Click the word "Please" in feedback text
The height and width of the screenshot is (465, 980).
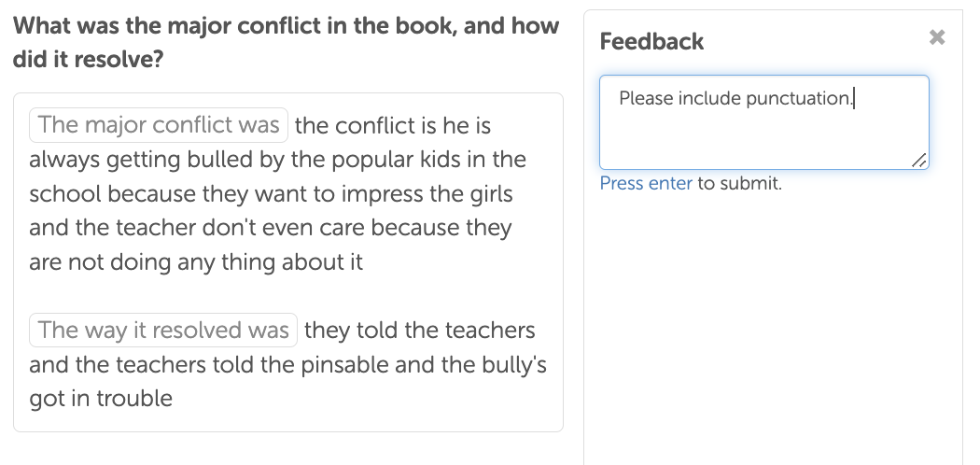[x=646, y=98]
